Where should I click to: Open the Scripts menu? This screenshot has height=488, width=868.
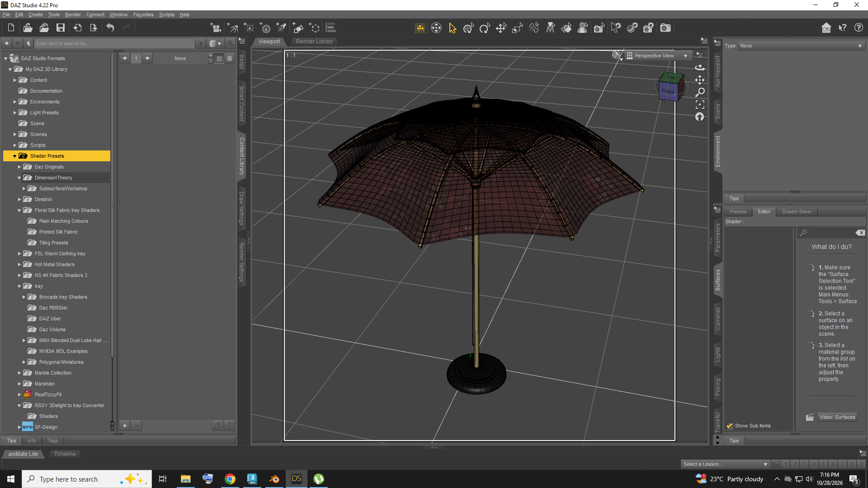[x=166, y=14]
